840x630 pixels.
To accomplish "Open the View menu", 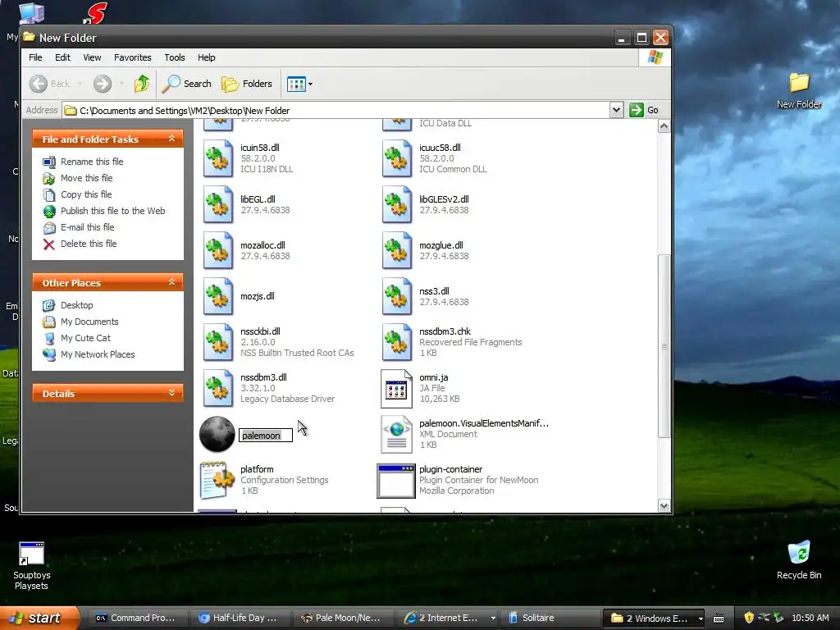I will click(x=92, y=57).
